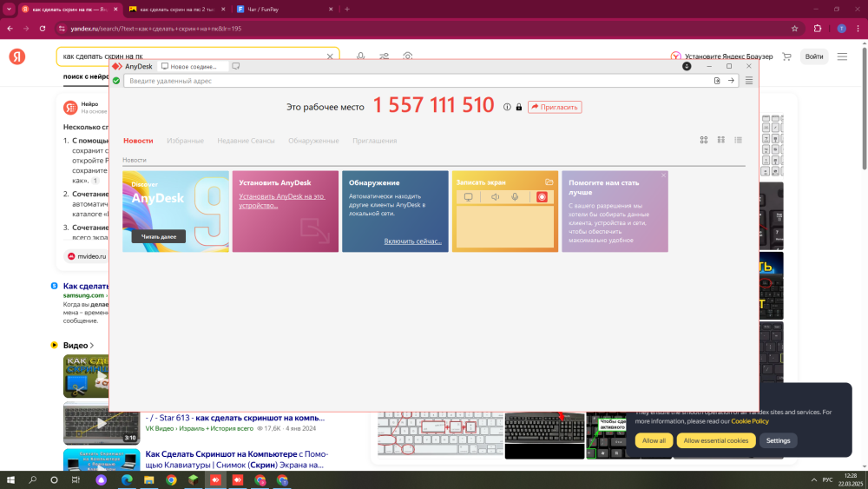Click the connect arrow in AnyDesk address bar
This screenshot has width=868, height=489.
[x=731, y=81]
